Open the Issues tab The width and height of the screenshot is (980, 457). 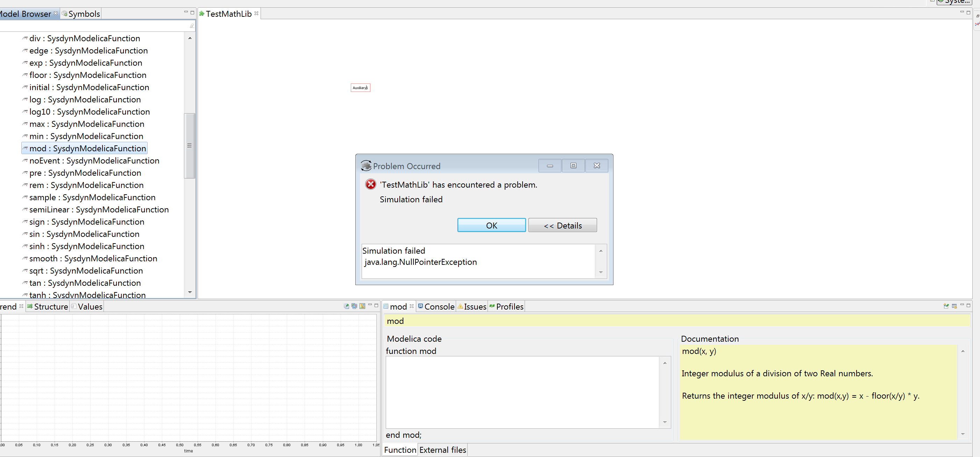pos(472,306)
